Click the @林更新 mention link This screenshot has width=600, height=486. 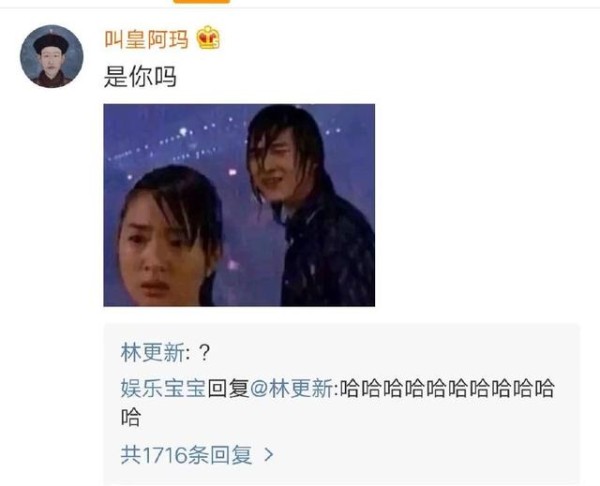[x=291, y=388]
